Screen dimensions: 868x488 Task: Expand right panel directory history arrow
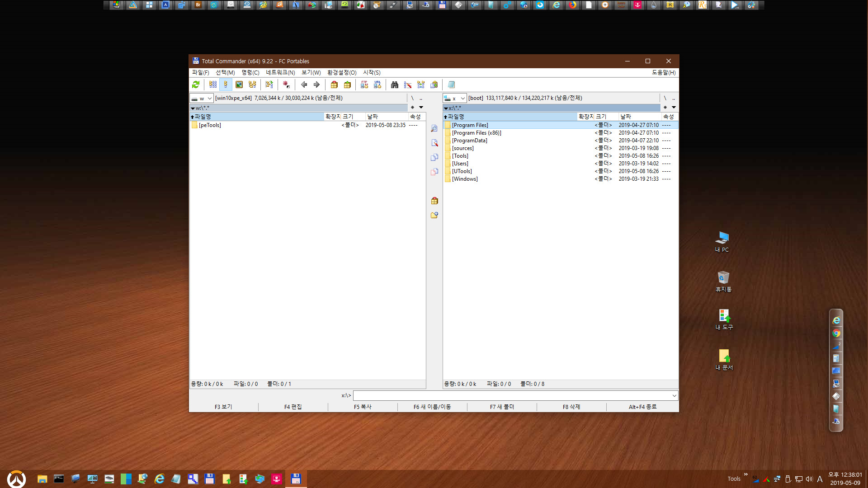[674, 108]
